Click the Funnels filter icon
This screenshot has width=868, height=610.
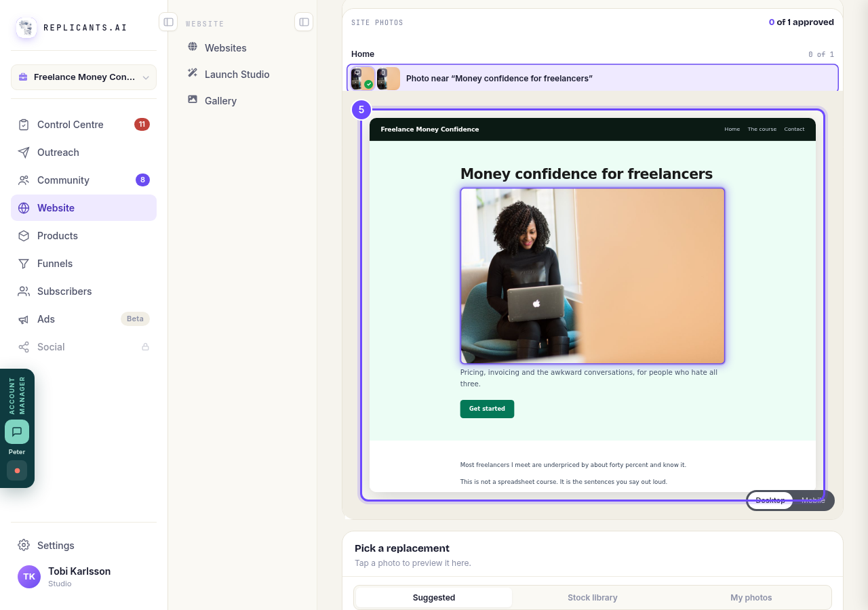pyautogui.click(x=24, y=264)
